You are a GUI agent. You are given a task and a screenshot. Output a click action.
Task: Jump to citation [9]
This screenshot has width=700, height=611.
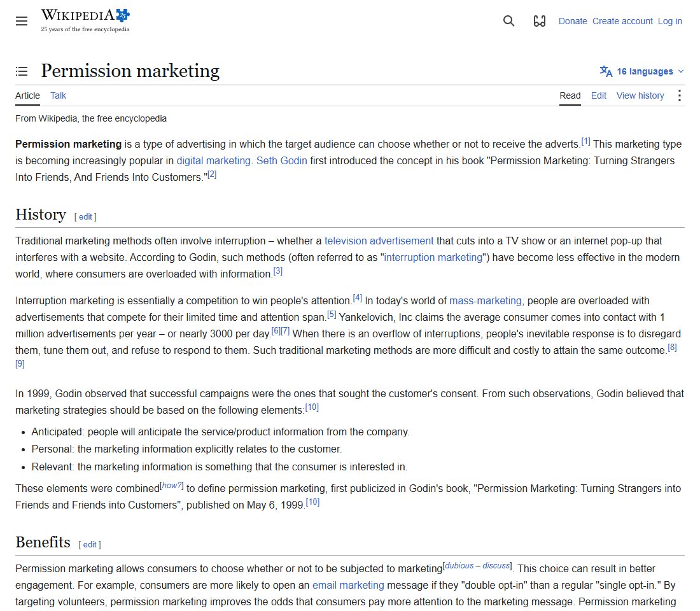[20, 363]
